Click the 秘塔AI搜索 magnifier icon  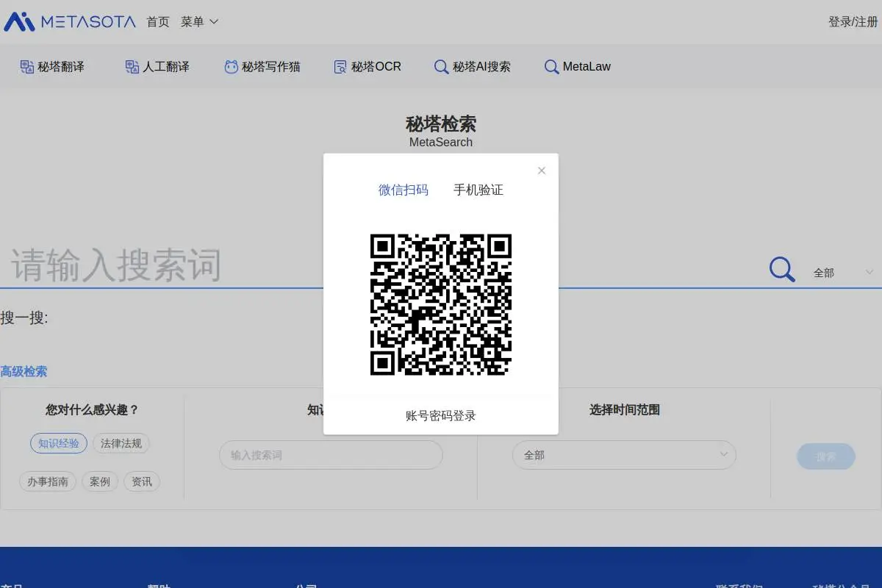441,67
